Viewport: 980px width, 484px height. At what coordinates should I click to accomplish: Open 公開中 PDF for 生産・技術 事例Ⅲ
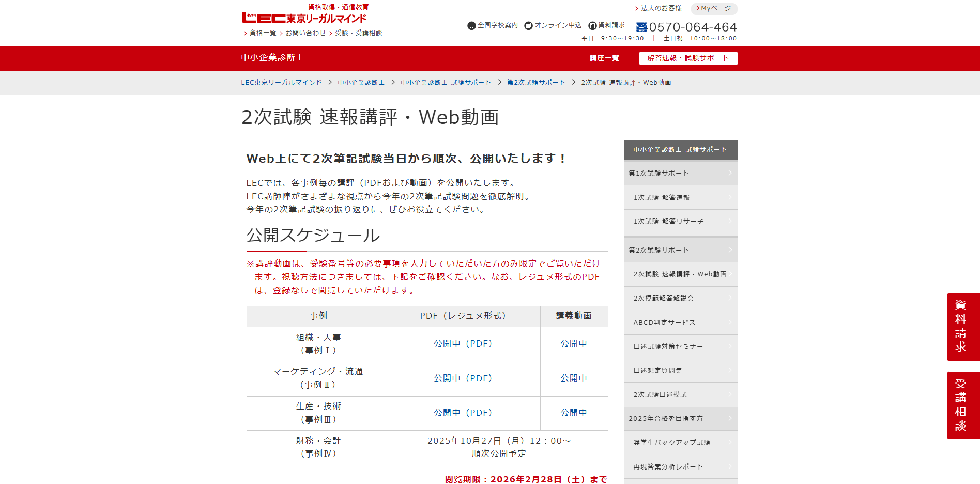pyautogui.click(x=463, y=413)
